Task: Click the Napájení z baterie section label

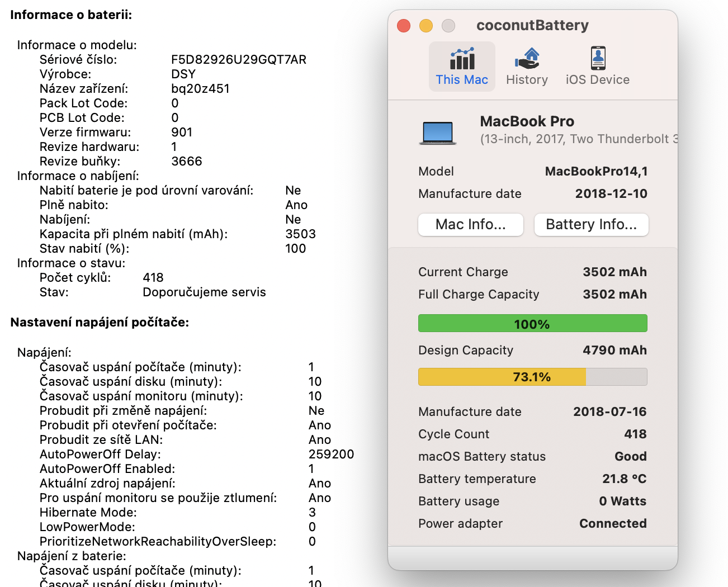Action: [x=72, y=556]
